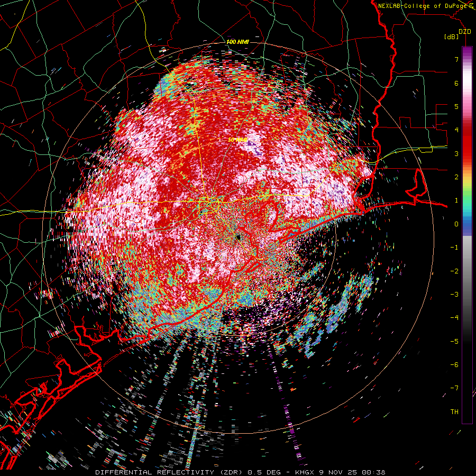476x476 pixels.
Task: Click the -6 value on the color scale
Action: [x=454, y=364]
